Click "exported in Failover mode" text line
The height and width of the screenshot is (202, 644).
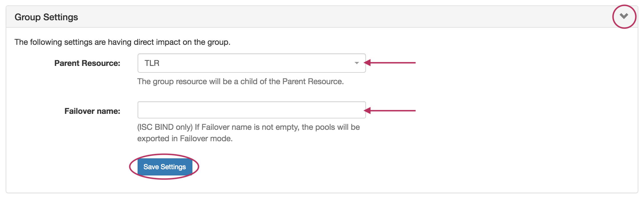pos(185,139)
